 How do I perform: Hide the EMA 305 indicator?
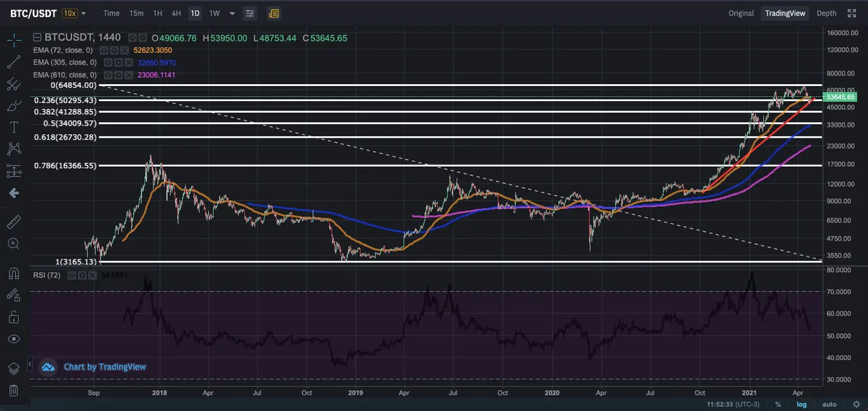pyautogui.click(x=108, y=62)
